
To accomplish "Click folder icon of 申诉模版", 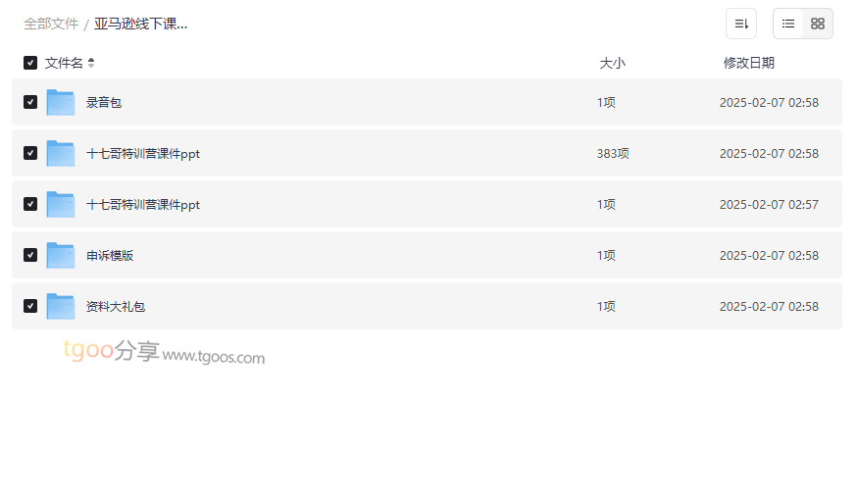I will (x=61, y=255).
